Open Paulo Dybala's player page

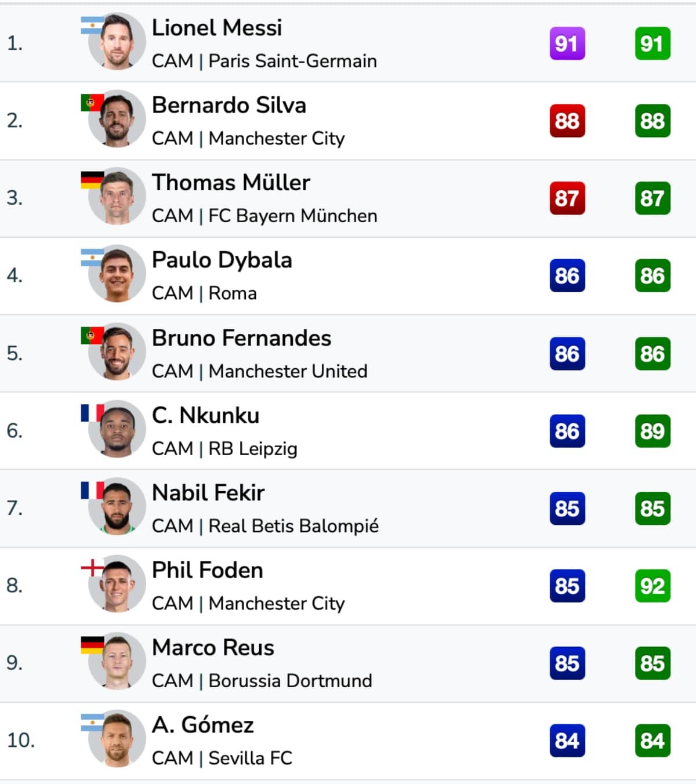[x=222, y=260]
